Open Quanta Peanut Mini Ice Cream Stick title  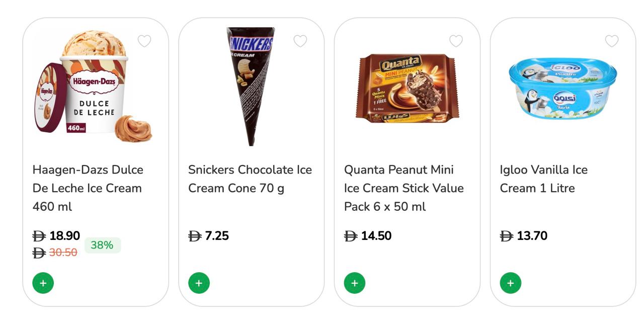click(x=404, y=188)
